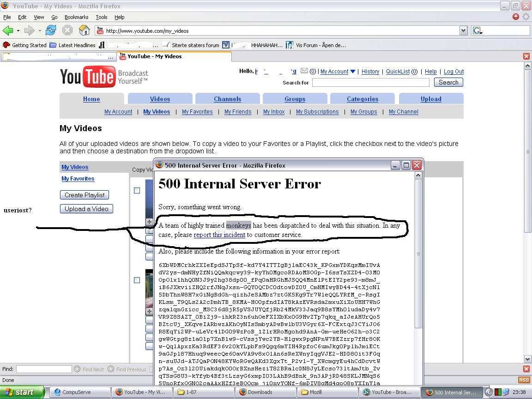Open the Vis Forum bookmark

point(316,45)
